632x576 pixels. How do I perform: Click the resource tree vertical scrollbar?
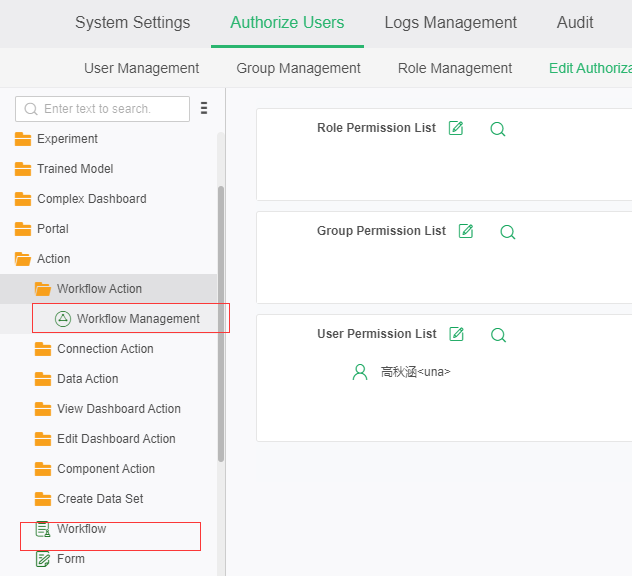[x=221, y=320]
